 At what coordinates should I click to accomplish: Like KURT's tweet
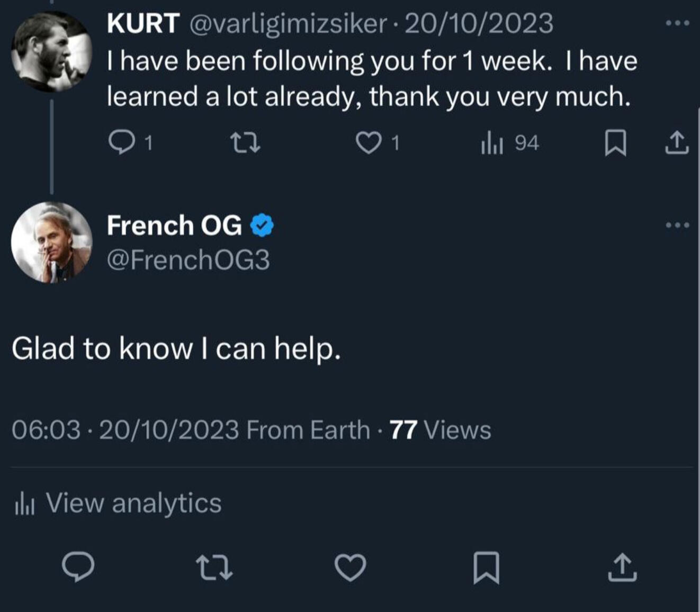368,143
